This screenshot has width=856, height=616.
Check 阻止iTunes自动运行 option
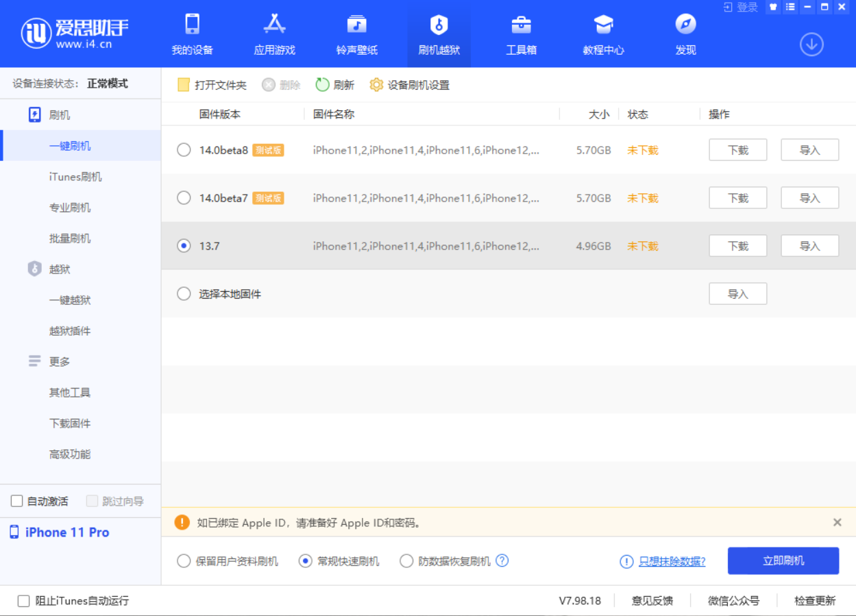click(24, 601)
